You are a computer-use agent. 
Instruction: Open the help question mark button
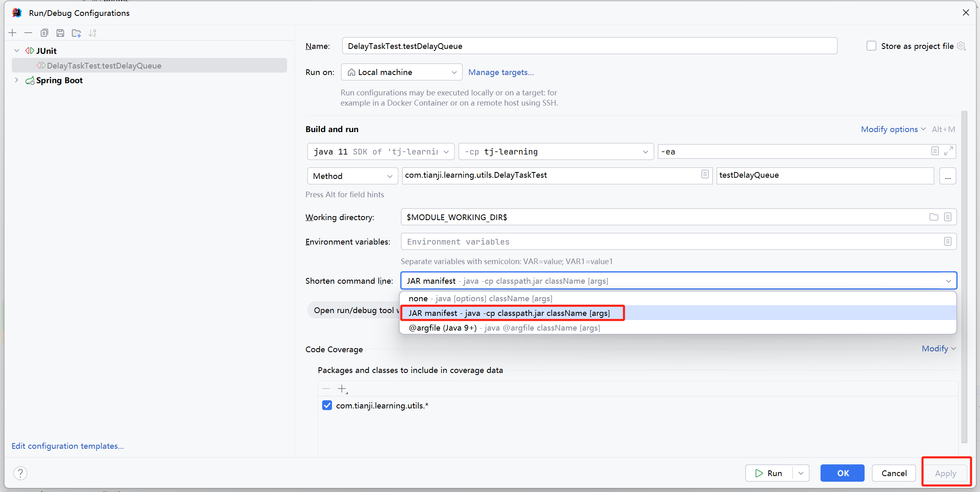[x=20, y=473]
